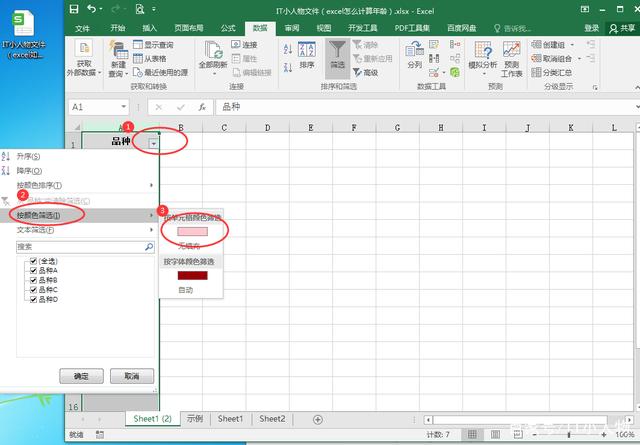Select the pink cell color swatch
This screenshot has width=640, height=445.
(x=192, y=231)
